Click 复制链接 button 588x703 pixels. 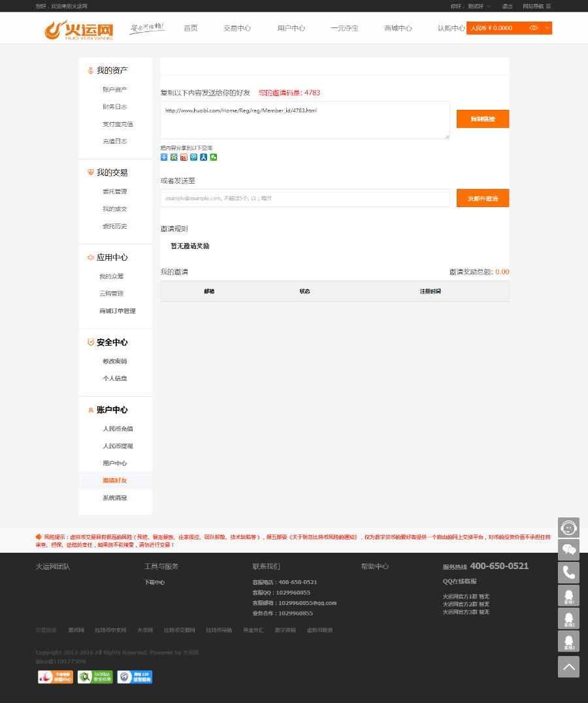[x=483, y=119]
